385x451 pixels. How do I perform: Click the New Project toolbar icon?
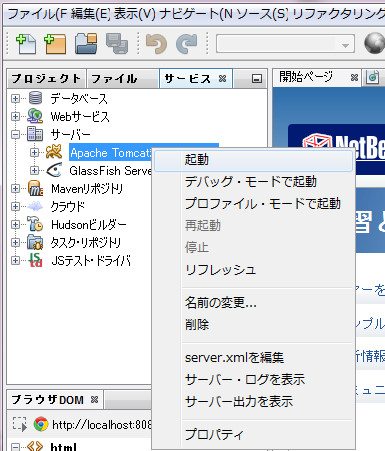tap(55, 44)
